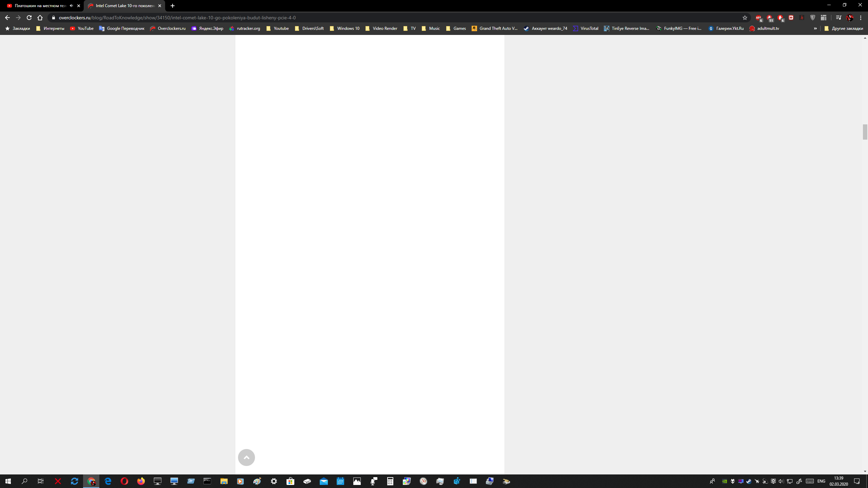Viewport: 868px width, 488px height.
Task: Expand the Интернеты bookmarks folder
Action: [x=50, y=28]
